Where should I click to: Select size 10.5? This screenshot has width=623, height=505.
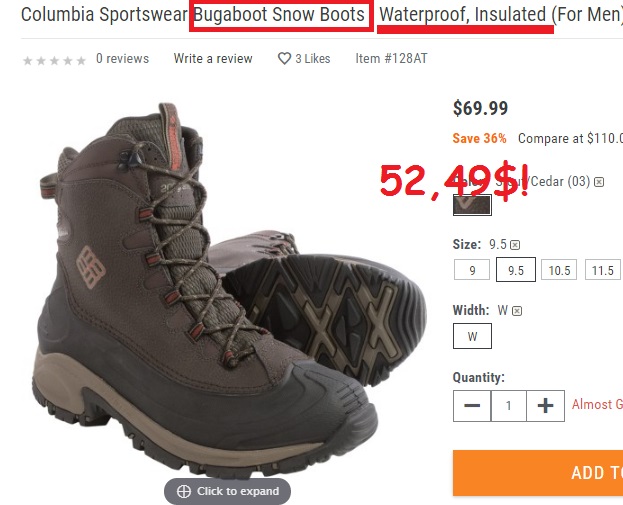coord(559,270)
